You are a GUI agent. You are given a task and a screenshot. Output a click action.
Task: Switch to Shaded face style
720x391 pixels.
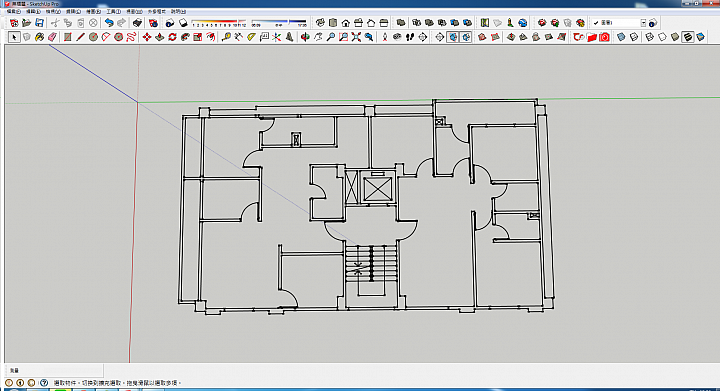coord(675,37)
